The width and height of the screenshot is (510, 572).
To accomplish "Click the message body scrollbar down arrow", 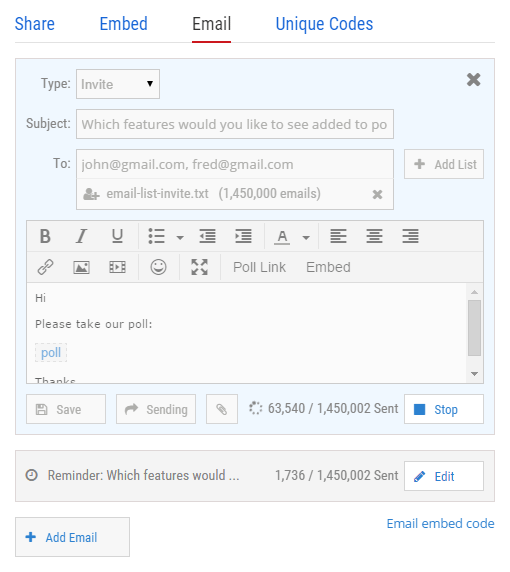I will coord(475,374).
